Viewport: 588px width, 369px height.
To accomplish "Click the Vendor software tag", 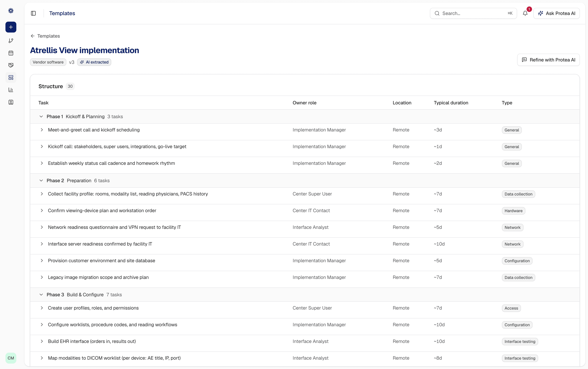I will point(48,62).
